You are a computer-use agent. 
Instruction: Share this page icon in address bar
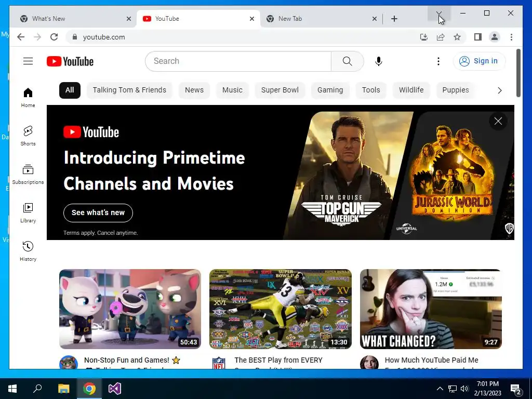[x=441, y=37]
